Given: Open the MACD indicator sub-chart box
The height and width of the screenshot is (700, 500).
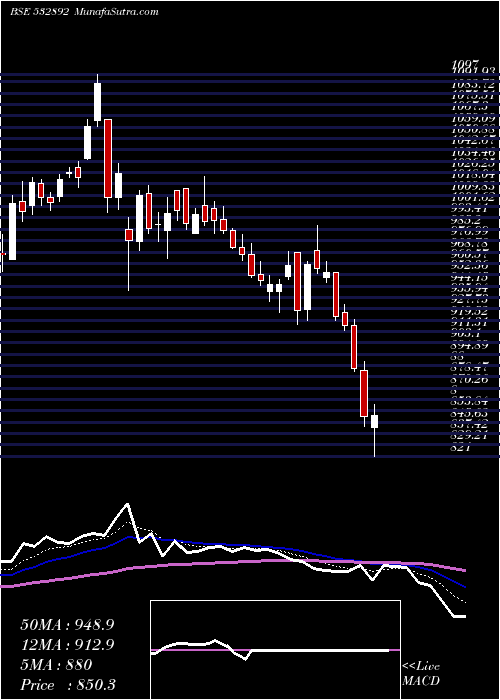Looking at the screenshot, I should 275,650.
